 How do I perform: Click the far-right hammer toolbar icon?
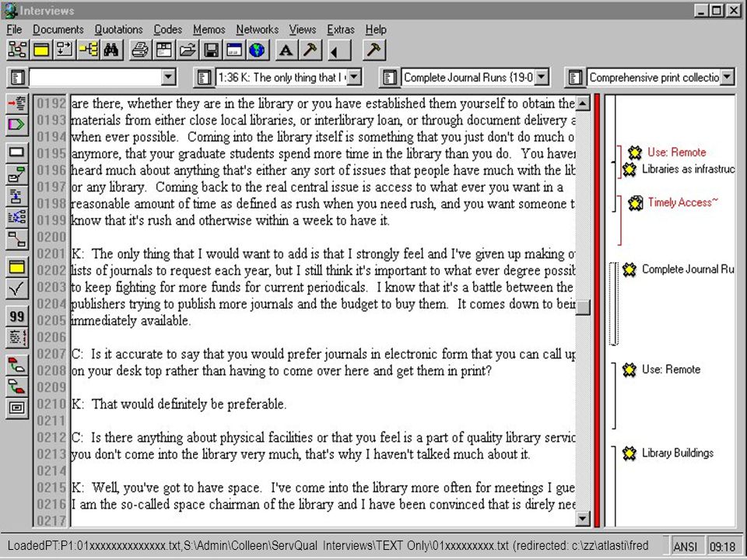374,50
